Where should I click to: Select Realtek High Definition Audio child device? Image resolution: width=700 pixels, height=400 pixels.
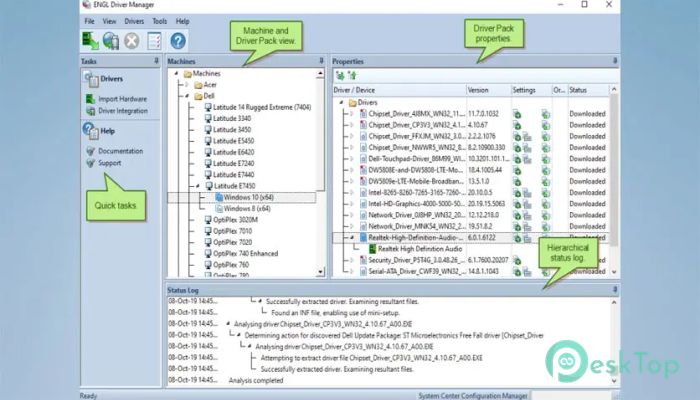(420, 249)
